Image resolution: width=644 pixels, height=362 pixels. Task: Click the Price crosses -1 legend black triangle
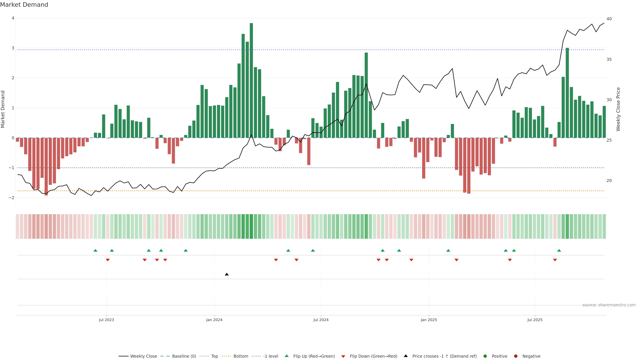click(406, 356)
